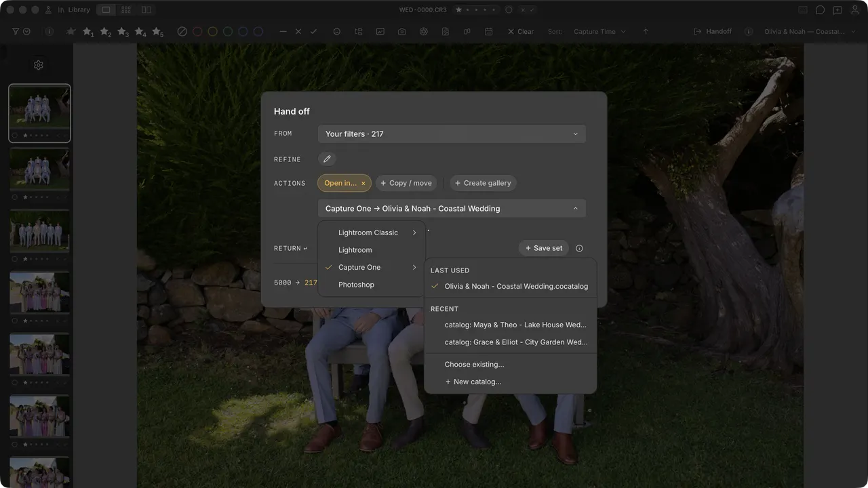Filter by red color label
868x488 pixels.
(x=197, y=32)
